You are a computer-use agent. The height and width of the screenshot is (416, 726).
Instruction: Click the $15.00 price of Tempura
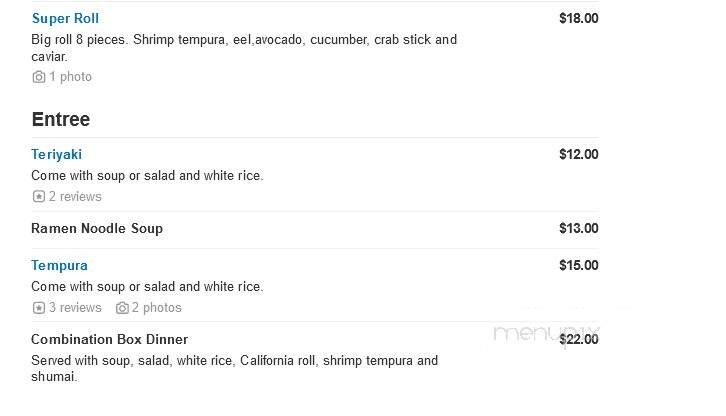point(578,265)
